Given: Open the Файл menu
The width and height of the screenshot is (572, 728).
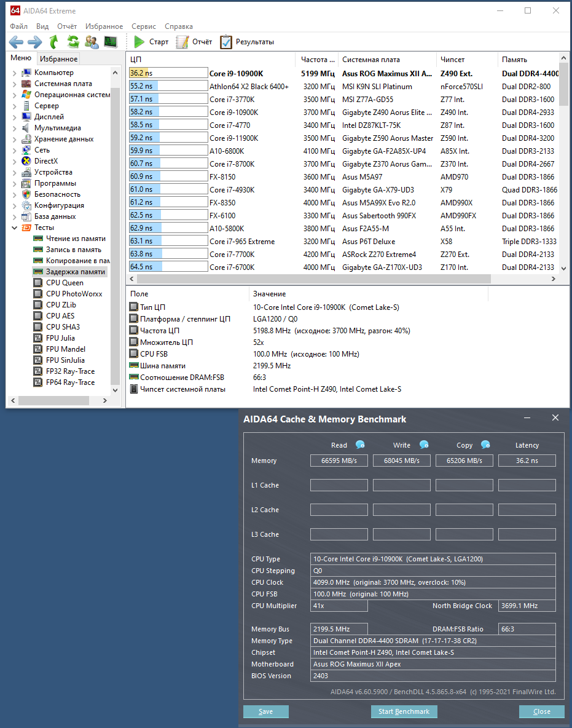Looking at the screenshot, I should point(18,26).
